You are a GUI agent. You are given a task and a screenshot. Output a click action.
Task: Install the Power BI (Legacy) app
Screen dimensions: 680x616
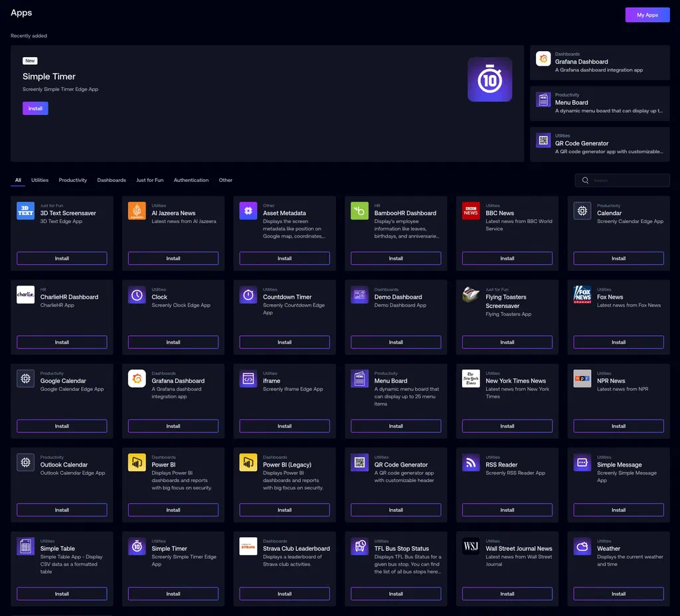[x=284, y=510]
